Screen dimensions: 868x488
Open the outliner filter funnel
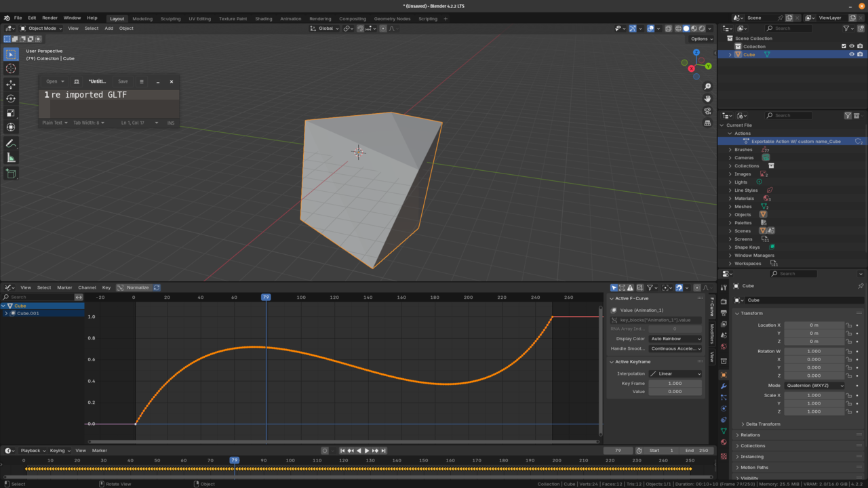click(848, 28)
